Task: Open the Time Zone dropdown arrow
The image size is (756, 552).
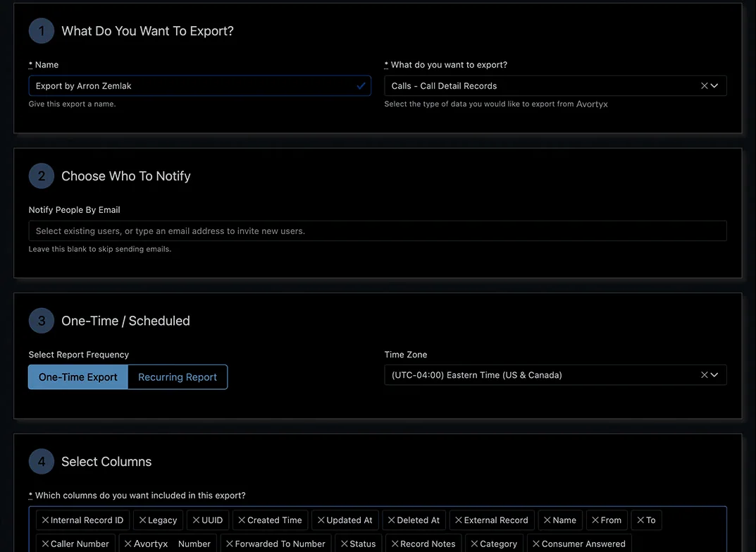Action: coord(714,375)
